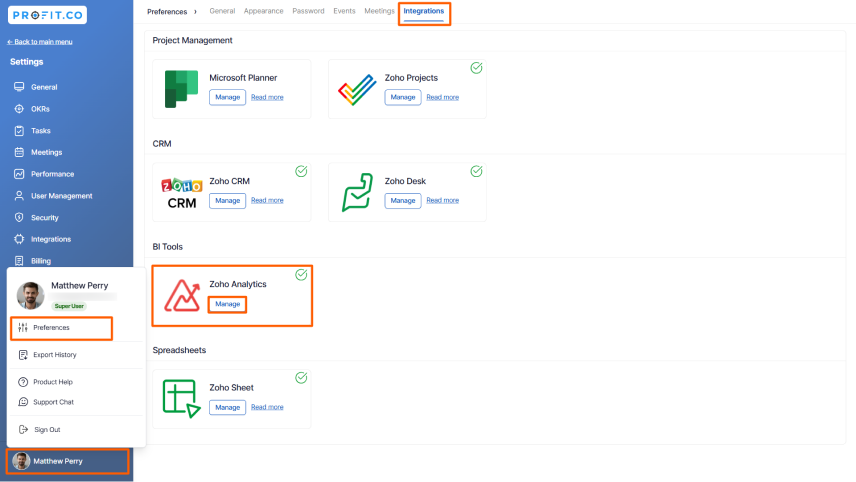The image size is (856, 482).
Task: Open User Management person icon
Action: [x=19, y=195]
